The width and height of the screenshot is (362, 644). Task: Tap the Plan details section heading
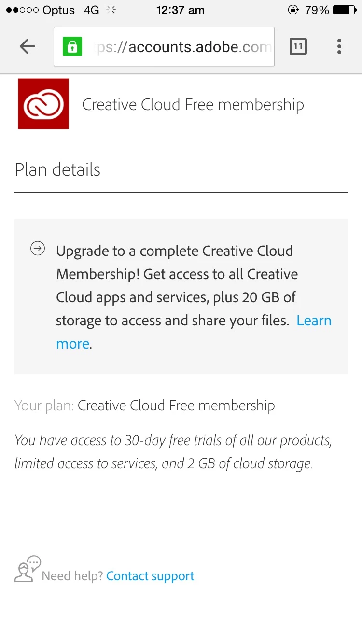pyautogui.click(x=58, y=170)
